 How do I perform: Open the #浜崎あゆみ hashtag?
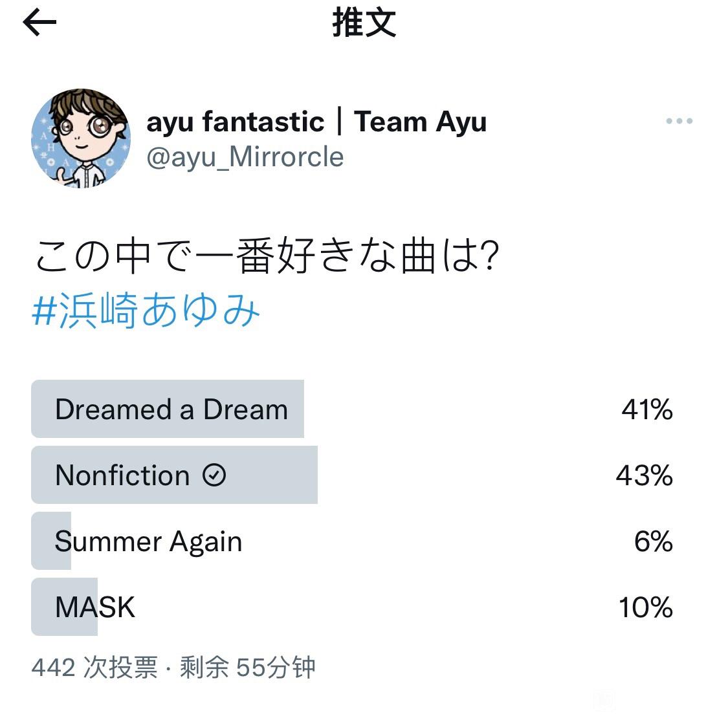[146, 310]
